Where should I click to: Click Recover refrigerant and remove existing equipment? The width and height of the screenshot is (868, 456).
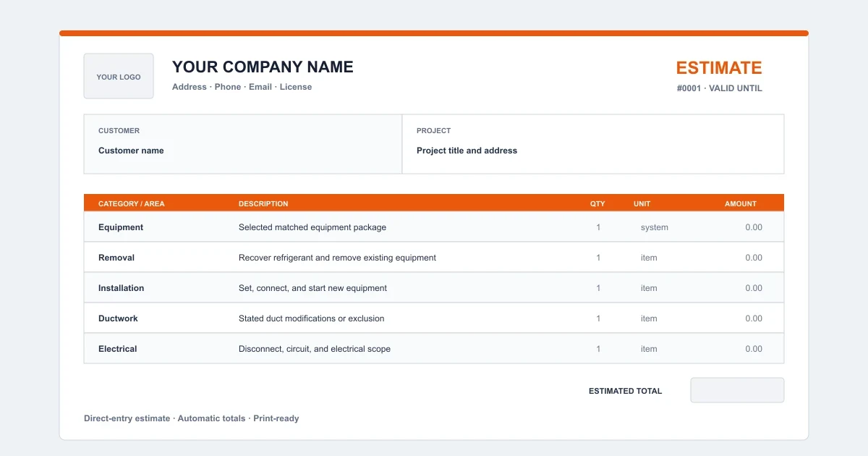coord(337,258)
